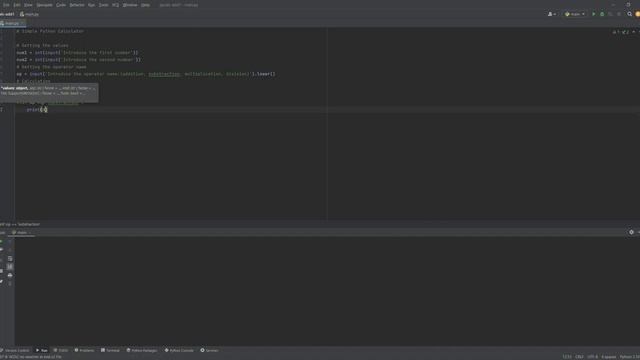Open the View menu

pos(28,5)
